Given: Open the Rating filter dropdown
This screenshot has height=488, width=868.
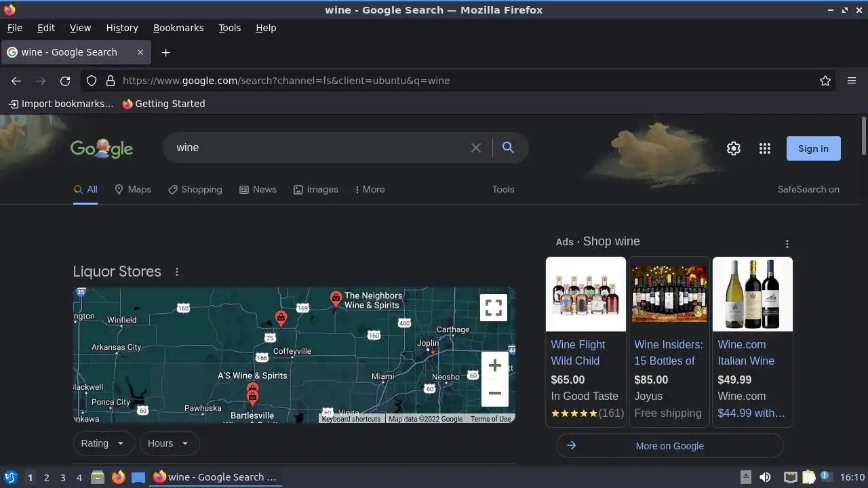Looking at the screenshot, I should coord(104,443).
